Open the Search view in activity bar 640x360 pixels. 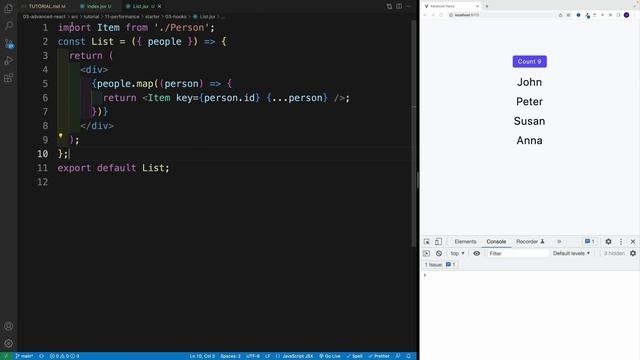9,26
